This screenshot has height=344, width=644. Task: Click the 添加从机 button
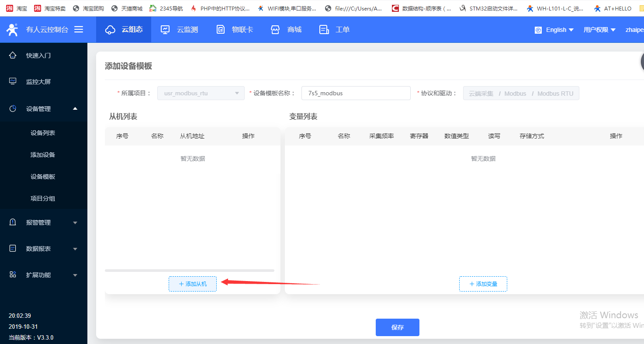[x=193, y=284]
